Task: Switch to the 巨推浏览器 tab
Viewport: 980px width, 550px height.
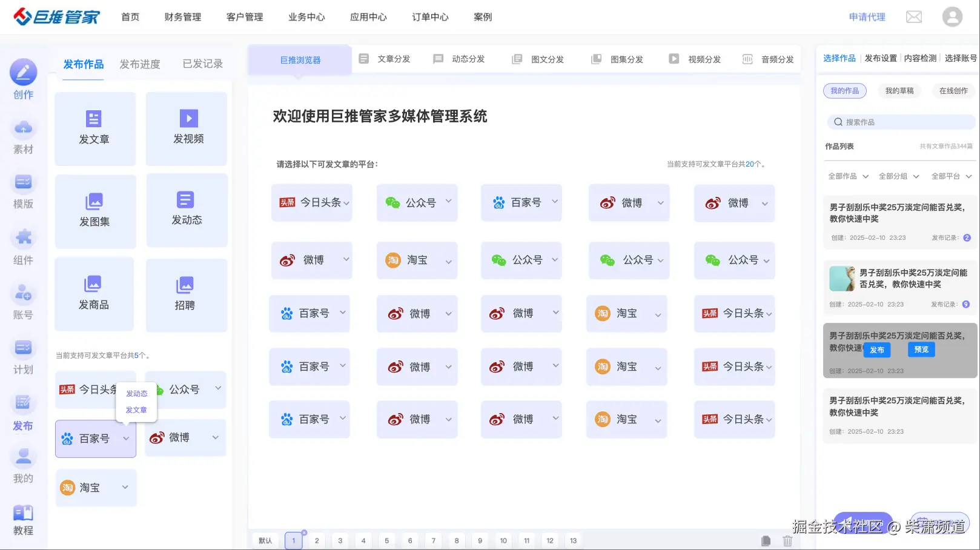Action: pyautogui.click(x=300, y=60)
